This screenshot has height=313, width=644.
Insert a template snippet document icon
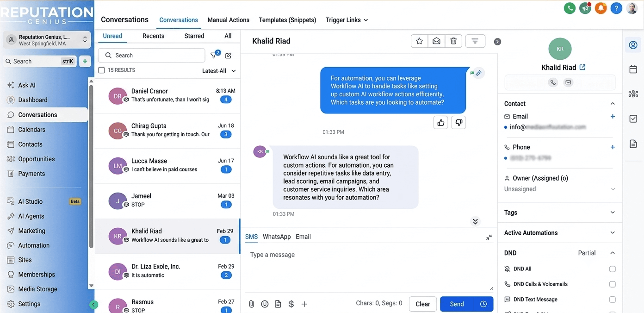pos(278,304)
